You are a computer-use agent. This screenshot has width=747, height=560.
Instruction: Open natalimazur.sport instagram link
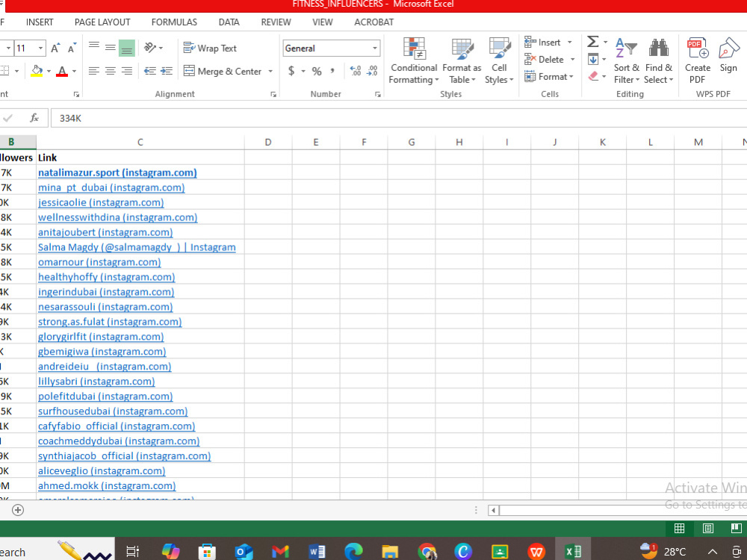pyautogui.click(x=117, y=173)
